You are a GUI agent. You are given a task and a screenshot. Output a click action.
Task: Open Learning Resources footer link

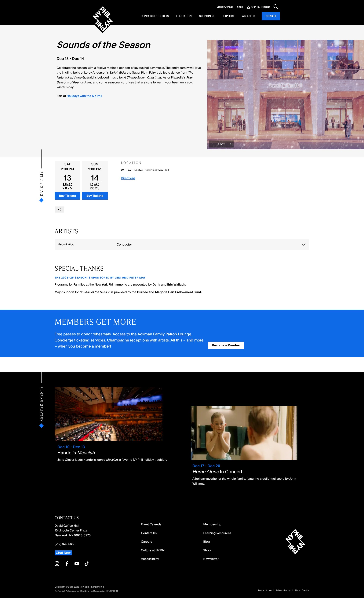pyautogui.click(x=217, y=533)
